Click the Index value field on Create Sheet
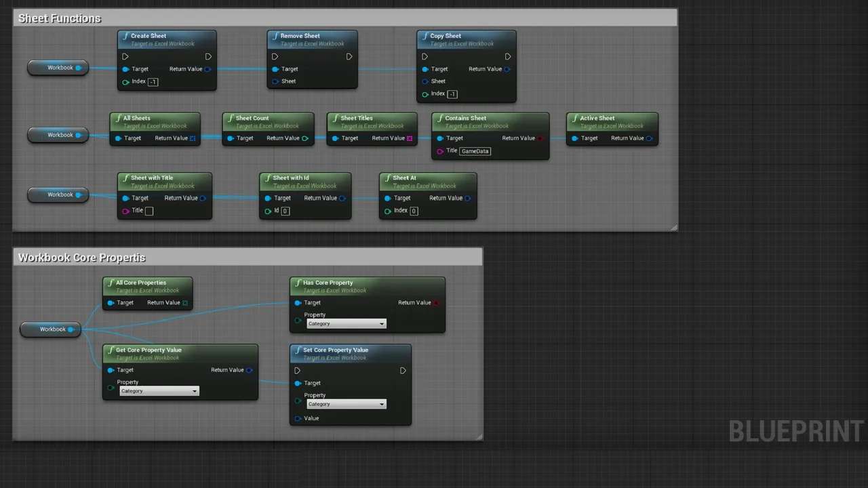Viewport: 868px width, 488px height. tap(153, 82)
